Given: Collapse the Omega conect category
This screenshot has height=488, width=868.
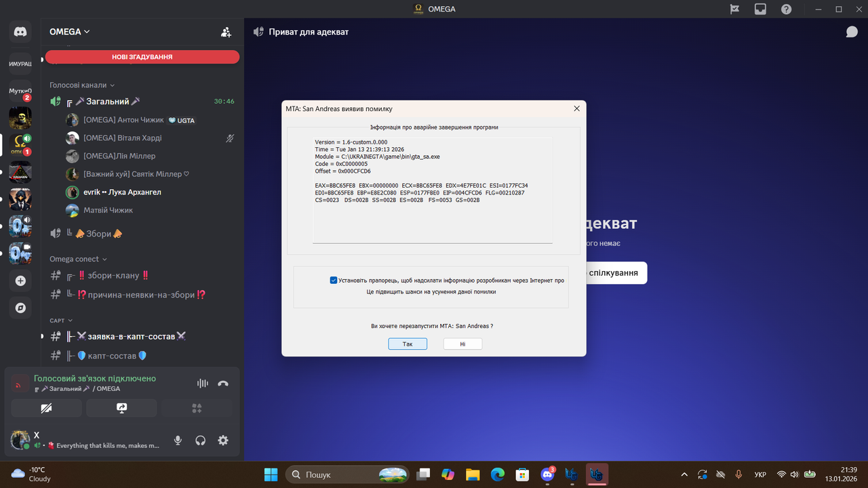Looking at the screenshot, I should pos(78,259).
